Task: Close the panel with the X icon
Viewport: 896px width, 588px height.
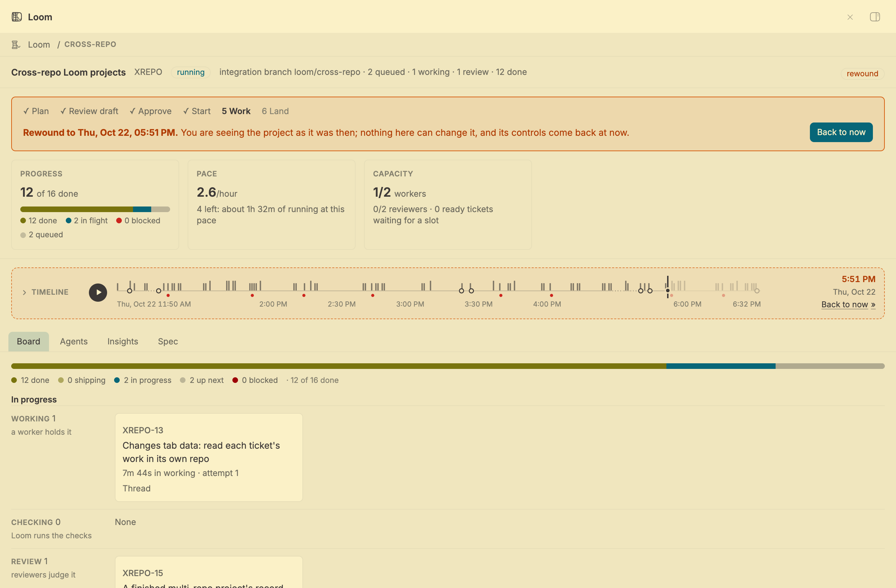Action: coord(850,17)
